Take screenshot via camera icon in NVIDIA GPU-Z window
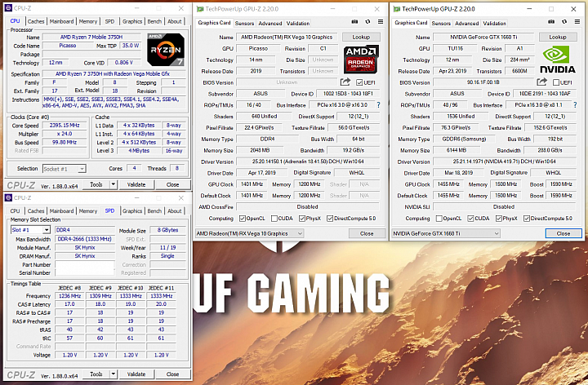This screenshot has height=385, width=588. point(551,22)
